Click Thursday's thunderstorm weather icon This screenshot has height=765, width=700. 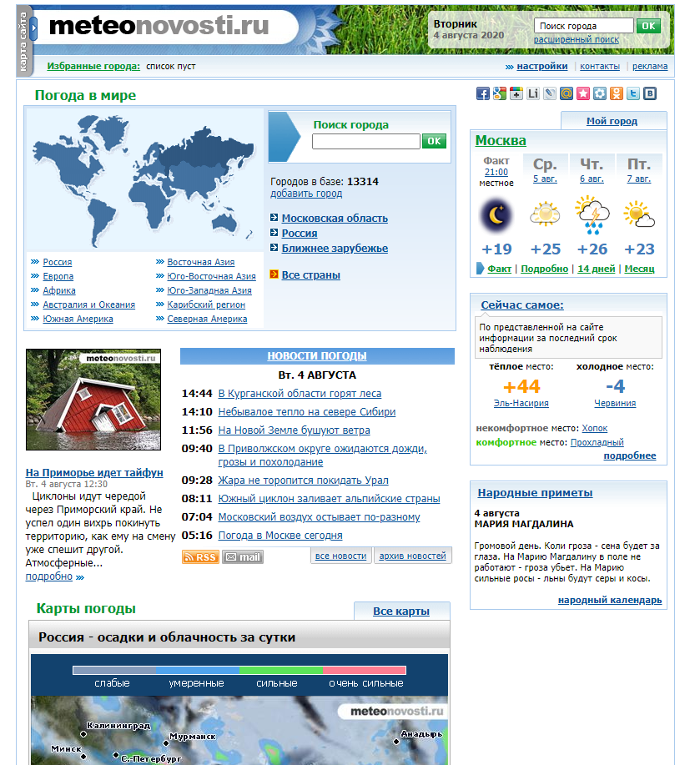tap(592, 214)
